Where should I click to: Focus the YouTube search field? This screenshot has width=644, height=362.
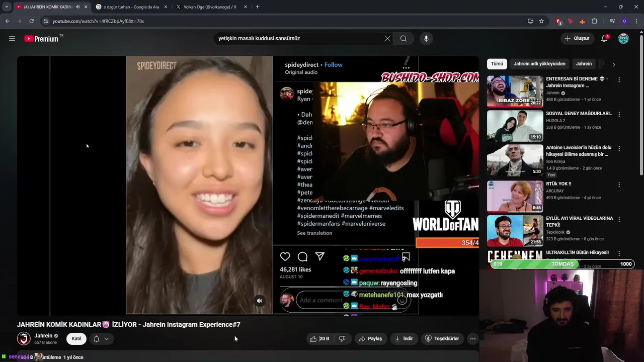pos(299,39)
